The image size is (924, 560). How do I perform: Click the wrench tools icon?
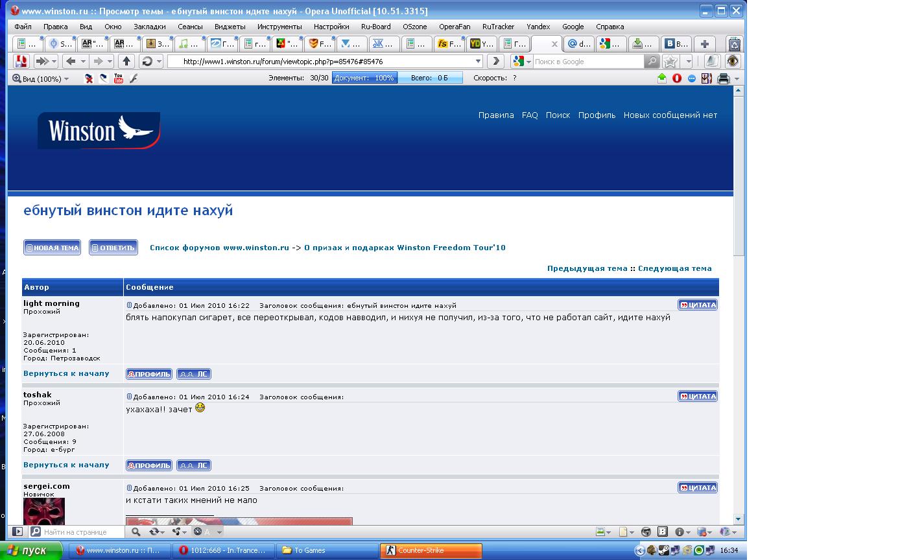pyautogui.click(x=134, y=78)
